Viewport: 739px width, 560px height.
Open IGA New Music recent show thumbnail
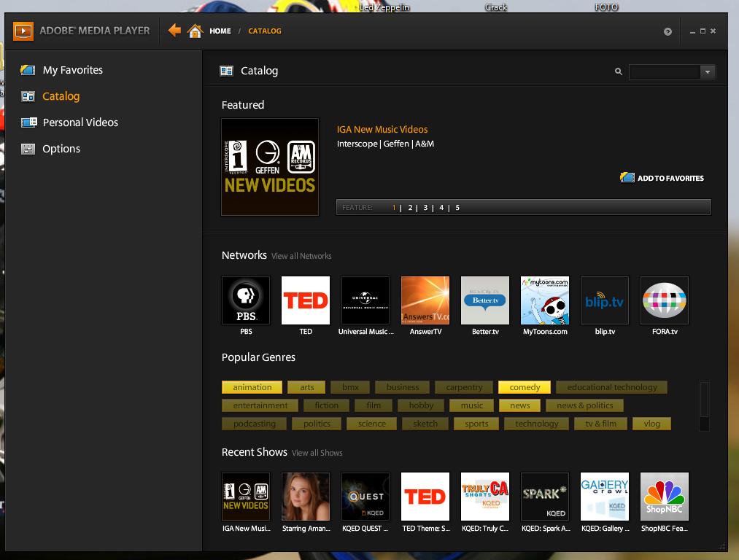point(246,497)
